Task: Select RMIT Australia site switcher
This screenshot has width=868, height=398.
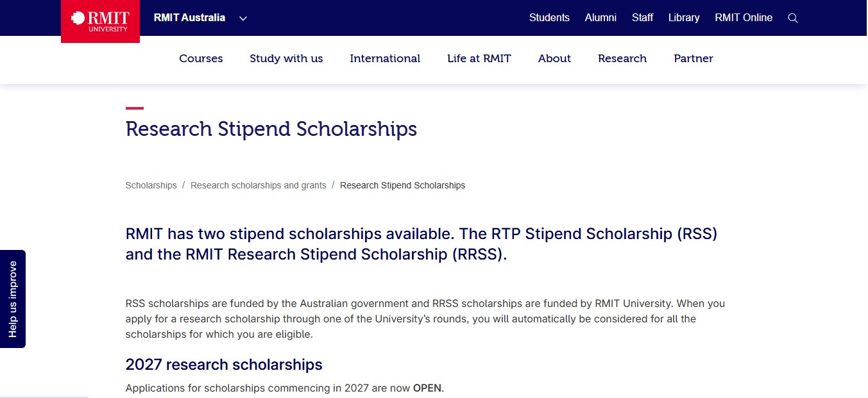Action: tap(189, 18)
